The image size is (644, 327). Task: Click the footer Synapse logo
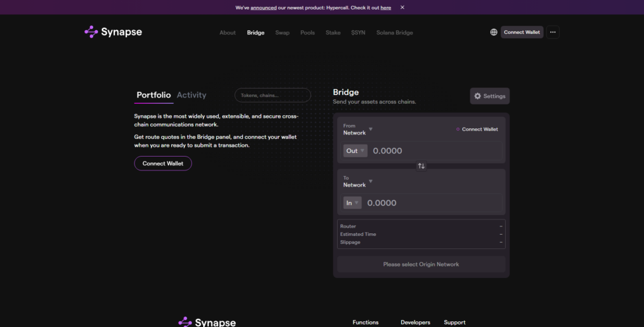[x=207, y=322]
